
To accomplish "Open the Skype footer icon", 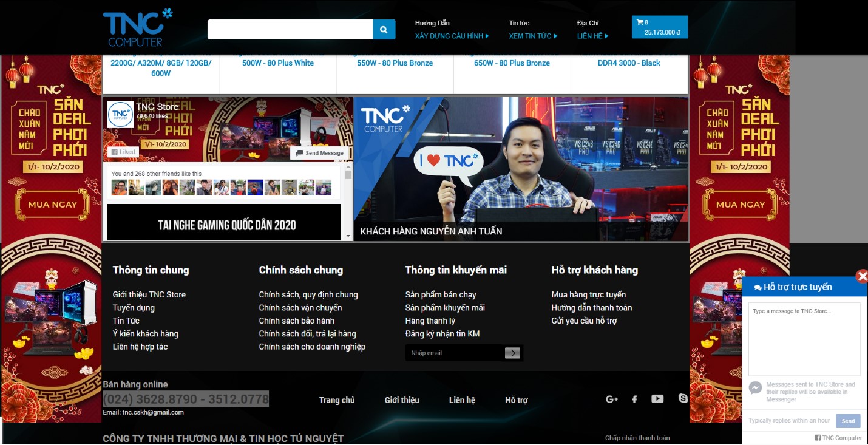I will point(683,399).
